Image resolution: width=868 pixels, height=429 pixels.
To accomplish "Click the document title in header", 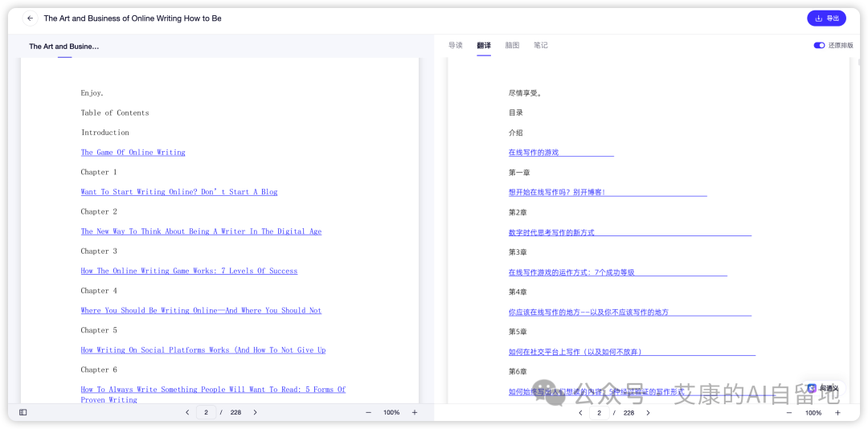I will tap(133, 18).
